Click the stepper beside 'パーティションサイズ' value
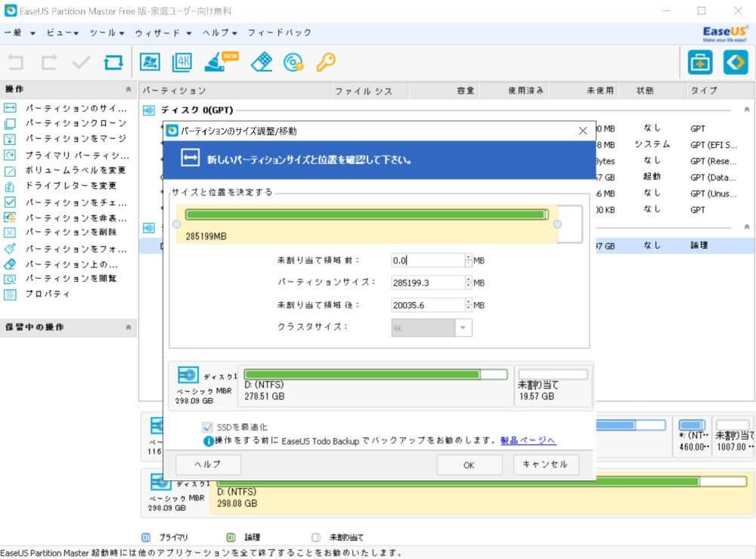The height and width of the screenshot is (559, 756). [468, 283]
